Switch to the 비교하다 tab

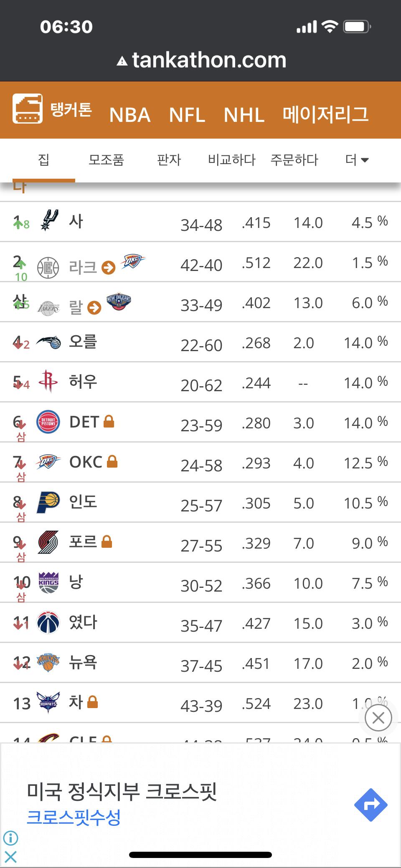coord(231,160)
